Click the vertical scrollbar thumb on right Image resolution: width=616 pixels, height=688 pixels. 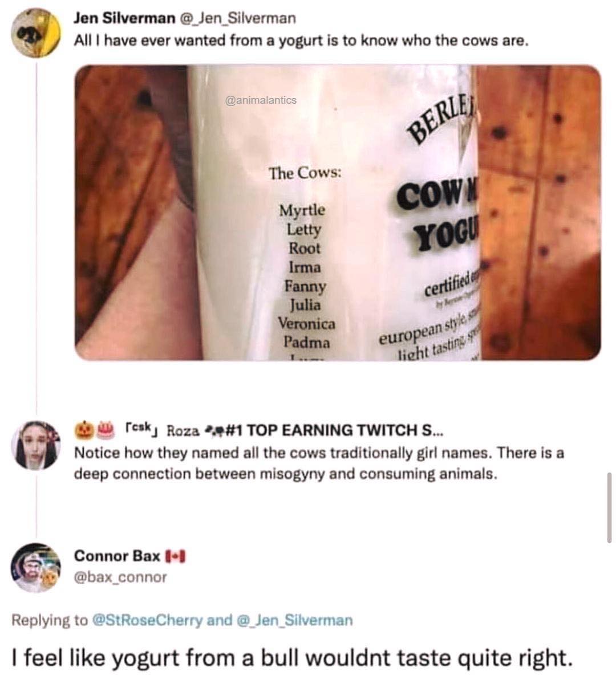click(x=609, y=507)
